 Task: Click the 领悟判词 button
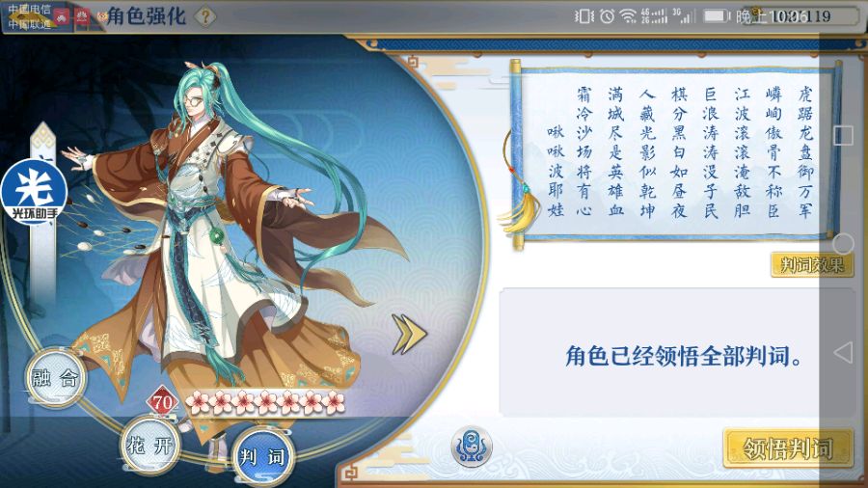(x=787, y=448)
